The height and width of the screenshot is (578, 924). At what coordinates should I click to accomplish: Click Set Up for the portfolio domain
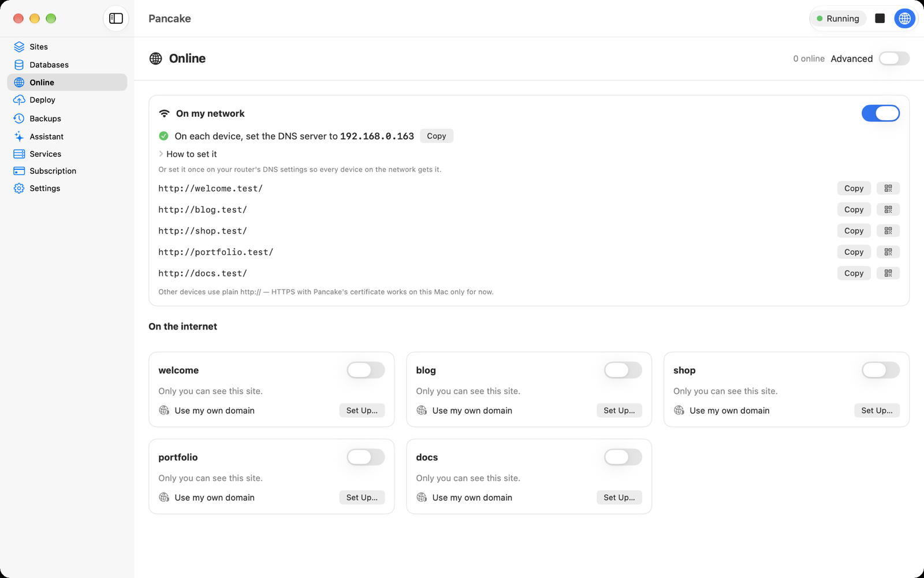point(362,497)
